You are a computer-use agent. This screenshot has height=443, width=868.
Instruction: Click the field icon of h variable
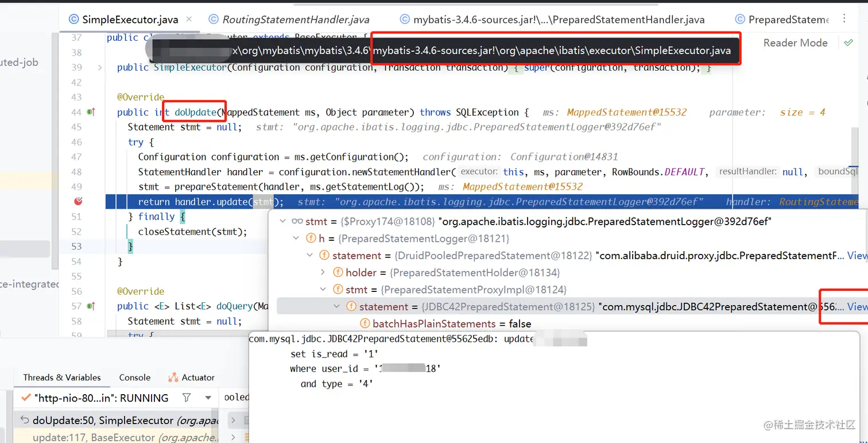point(311,238)
